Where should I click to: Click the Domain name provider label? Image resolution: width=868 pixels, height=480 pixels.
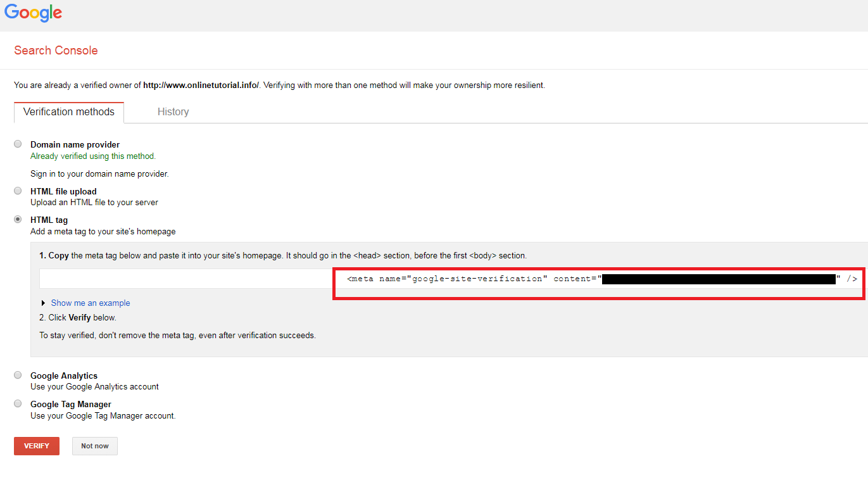point(75,145)
